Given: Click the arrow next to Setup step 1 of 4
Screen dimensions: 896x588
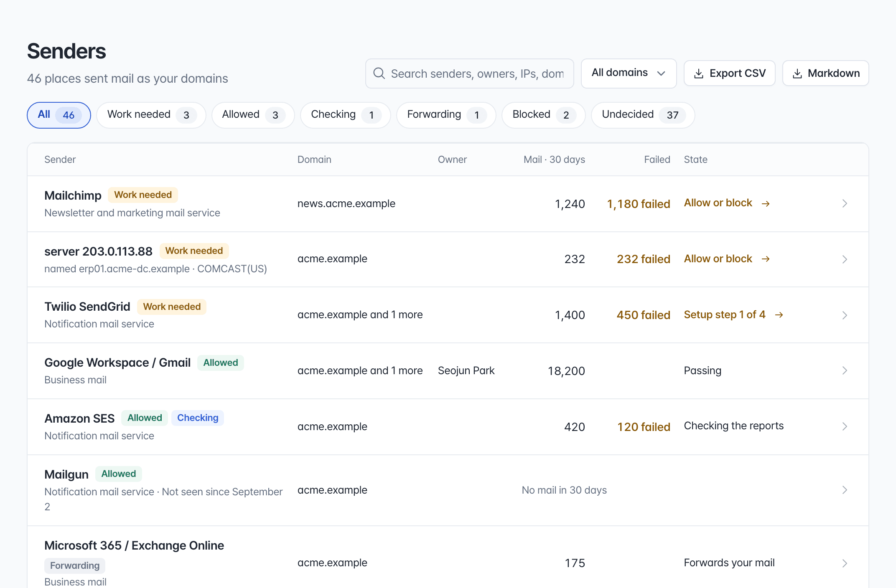Looking at the screenshot, I should pyautogui.click(x=779, y=315).
